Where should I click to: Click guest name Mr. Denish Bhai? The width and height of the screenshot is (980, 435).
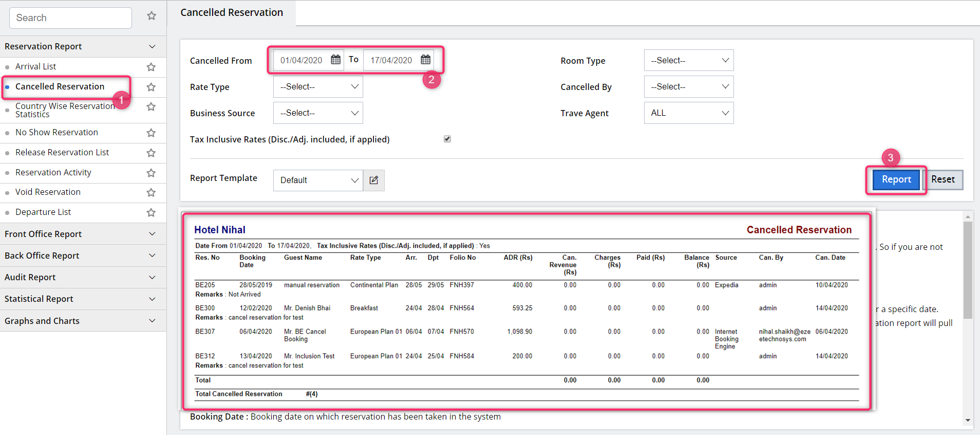[307, 308]
